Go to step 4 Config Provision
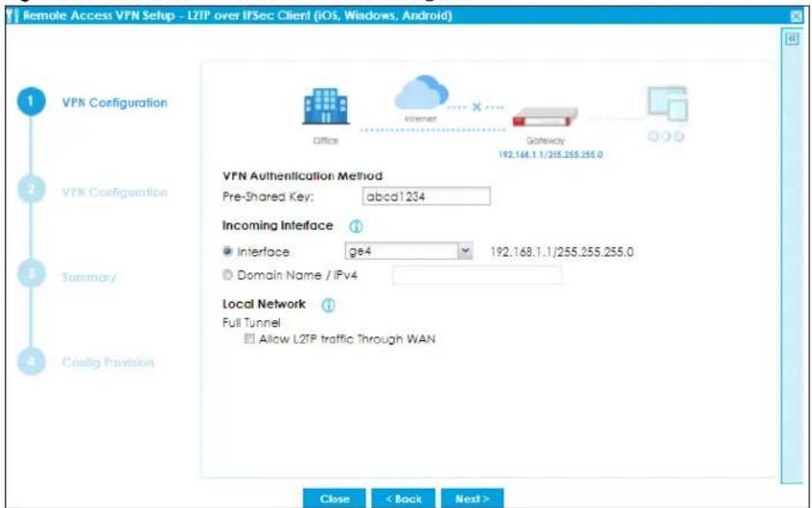This screenshot has height=508, width=812. coord(31,361)
